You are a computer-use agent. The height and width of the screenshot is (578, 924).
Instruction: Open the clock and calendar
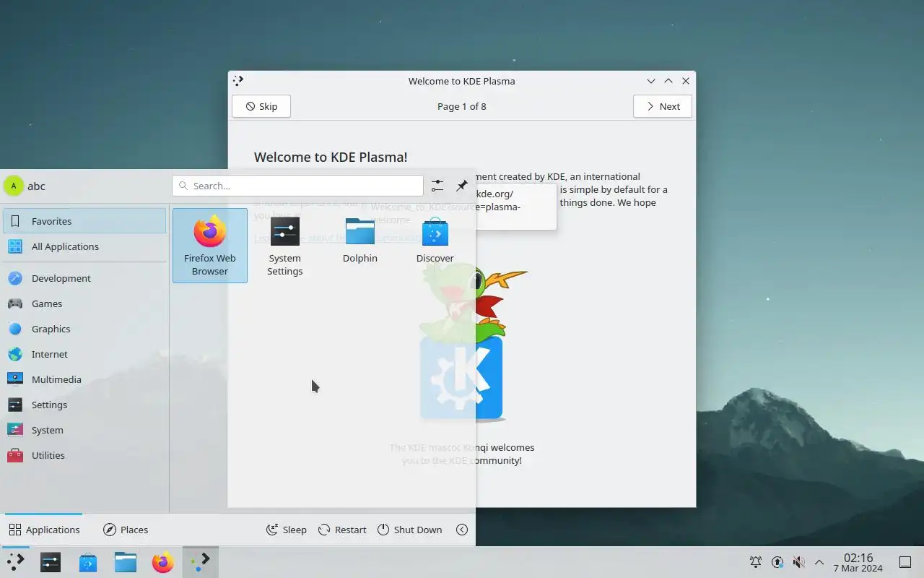[x=858, y=562]
